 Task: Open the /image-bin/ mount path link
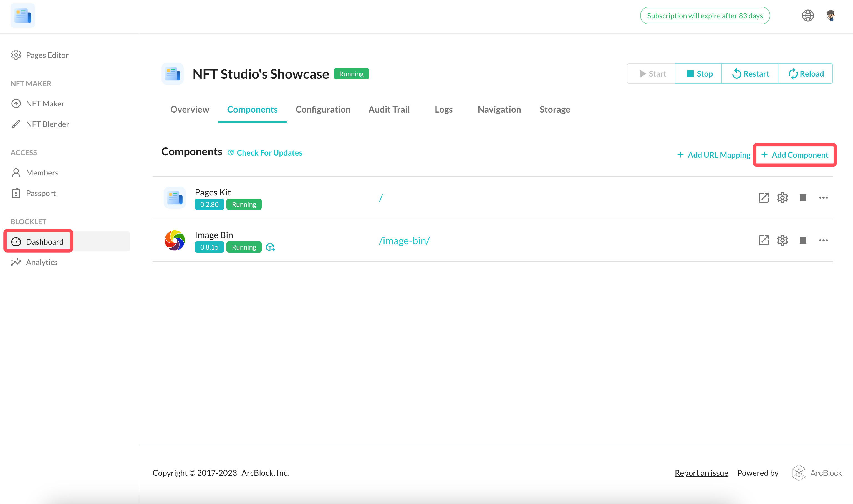404,241
